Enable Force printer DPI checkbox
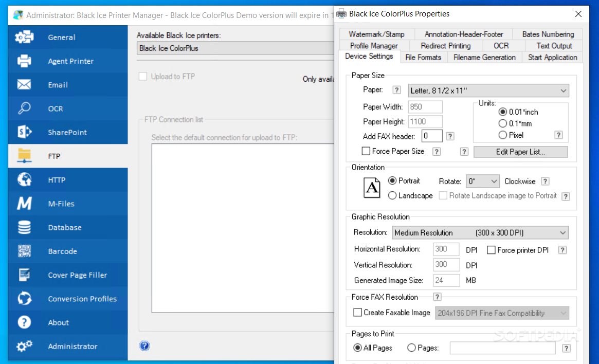This screenshot has height=364, width=599. coord(491,250)
